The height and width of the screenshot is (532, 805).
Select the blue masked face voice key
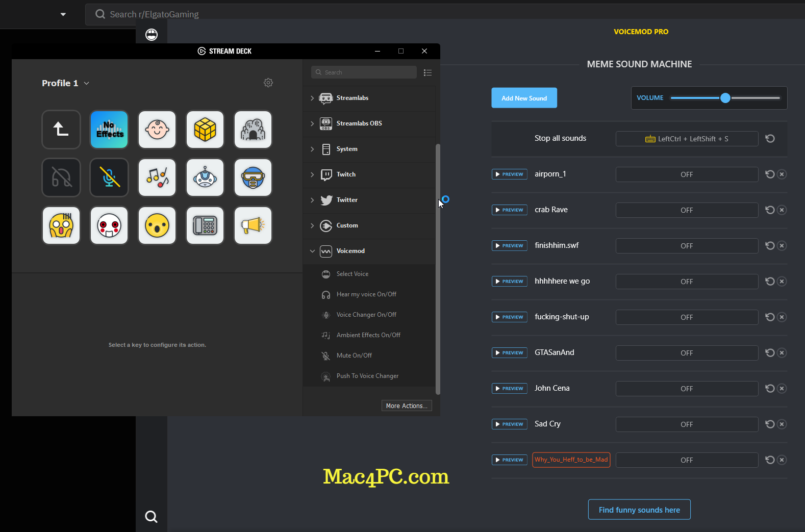[x=253, y=178]
